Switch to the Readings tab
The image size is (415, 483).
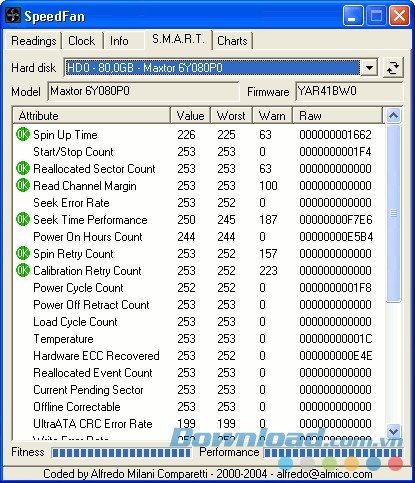[33, 41]
